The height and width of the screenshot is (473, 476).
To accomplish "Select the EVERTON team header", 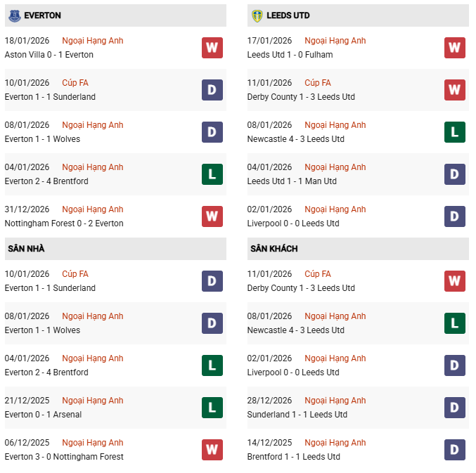I will click(x=42, y=15).
